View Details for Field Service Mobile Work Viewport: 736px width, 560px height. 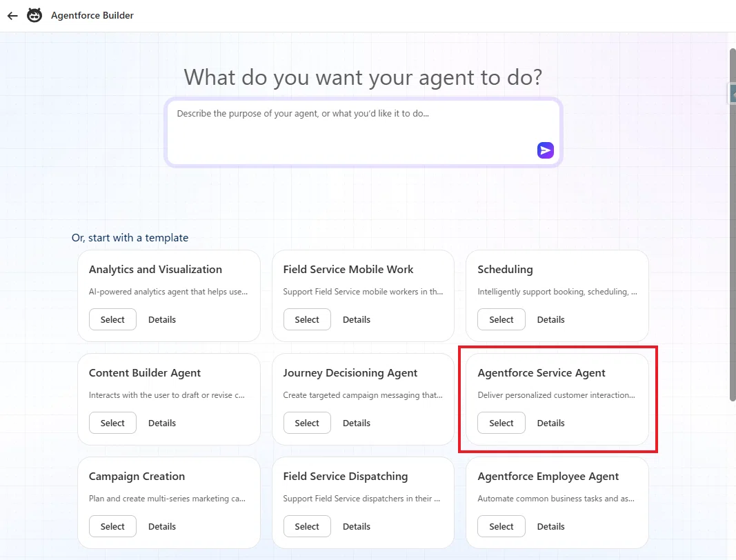(x=356, y=319)
